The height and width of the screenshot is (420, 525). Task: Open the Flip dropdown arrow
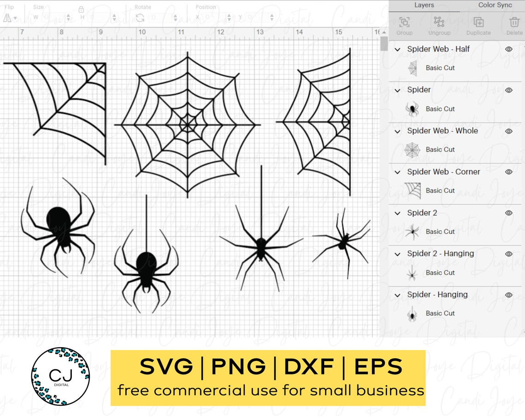[15, 17]
